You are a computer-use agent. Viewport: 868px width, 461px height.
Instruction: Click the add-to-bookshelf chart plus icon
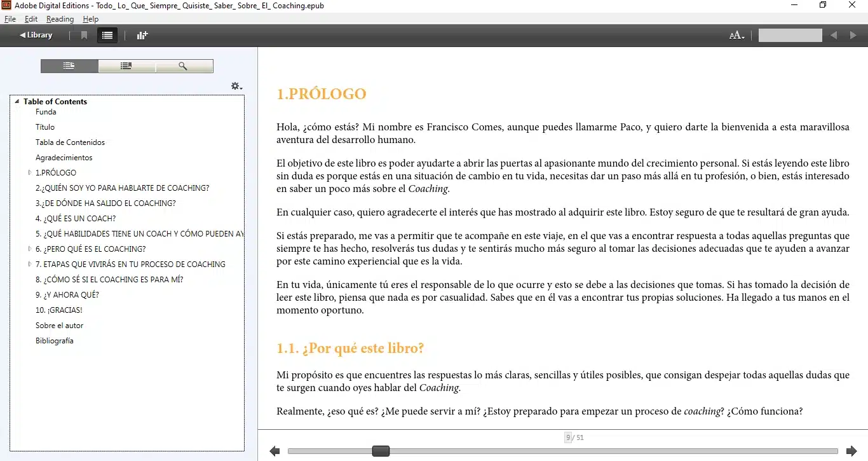point(142,36)
